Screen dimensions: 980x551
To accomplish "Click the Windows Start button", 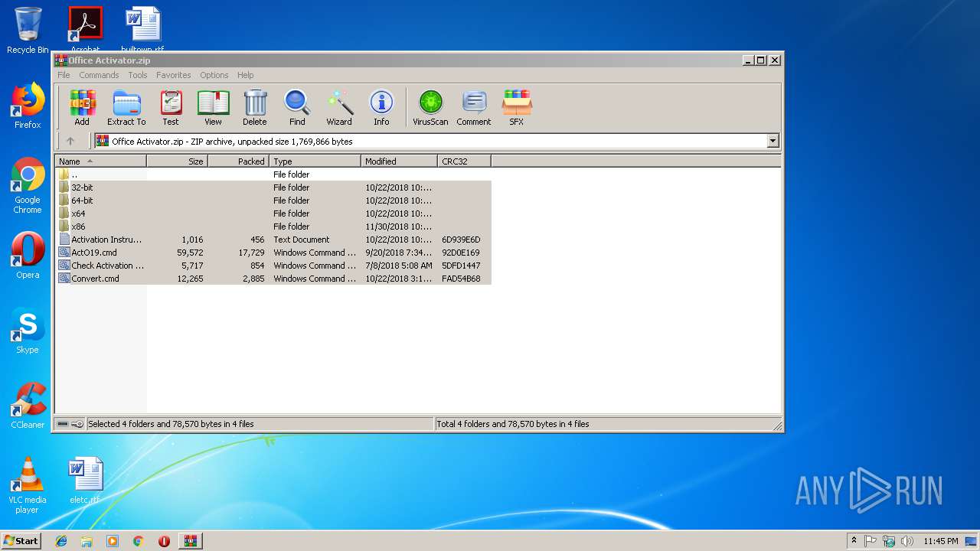I will (x=21, y=540).
